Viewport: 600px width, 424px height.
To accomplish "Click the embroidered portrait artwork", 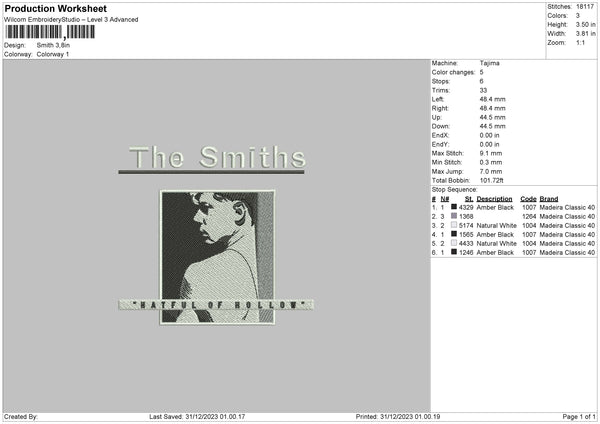I will click(x=217, y=257).
